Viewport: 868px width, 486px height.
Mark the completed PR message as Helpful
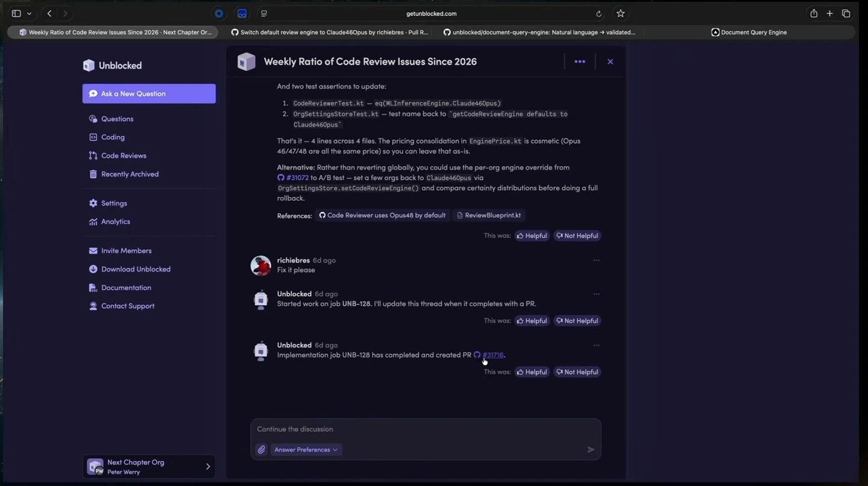pos(532,372)
